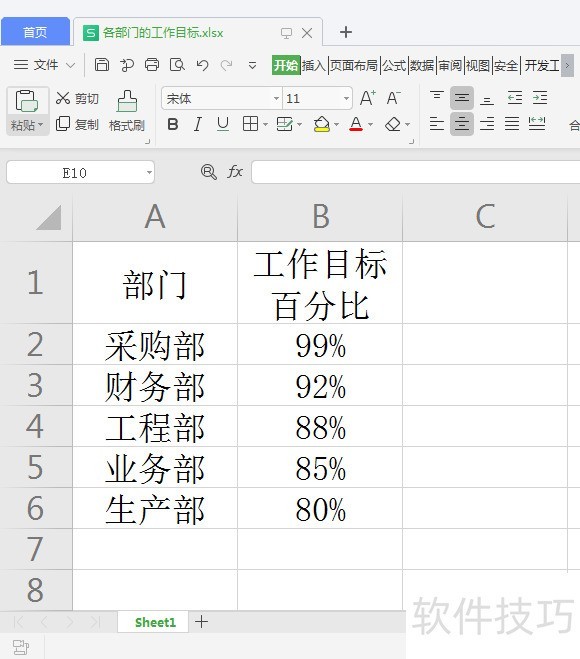Toggle Italic formatting
580x659 pixels.
[x=198, y=124]
